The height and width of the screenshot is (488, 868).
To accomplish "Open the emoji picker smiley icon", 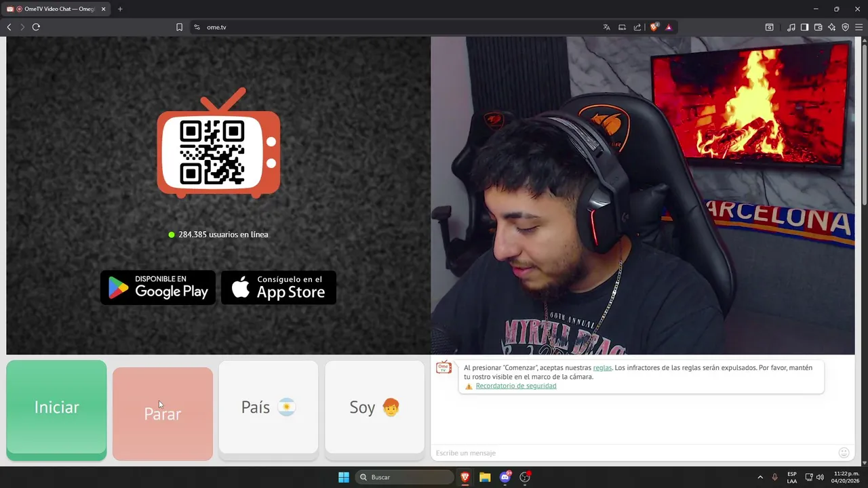I will click(x=844, y=453).
